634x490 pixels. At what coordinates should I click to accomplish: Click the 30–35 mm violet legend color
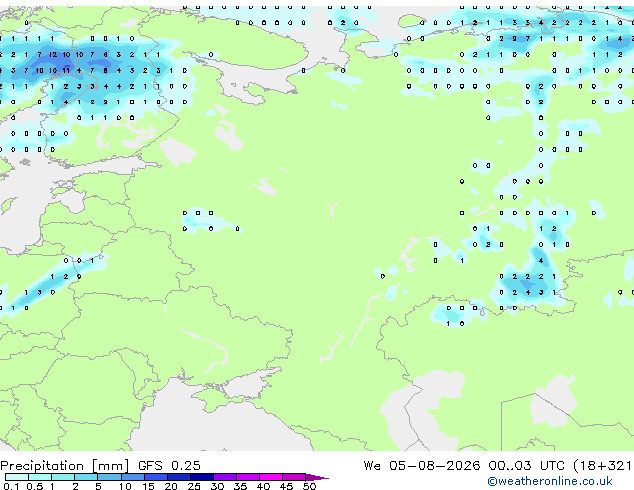coord(224,477)
